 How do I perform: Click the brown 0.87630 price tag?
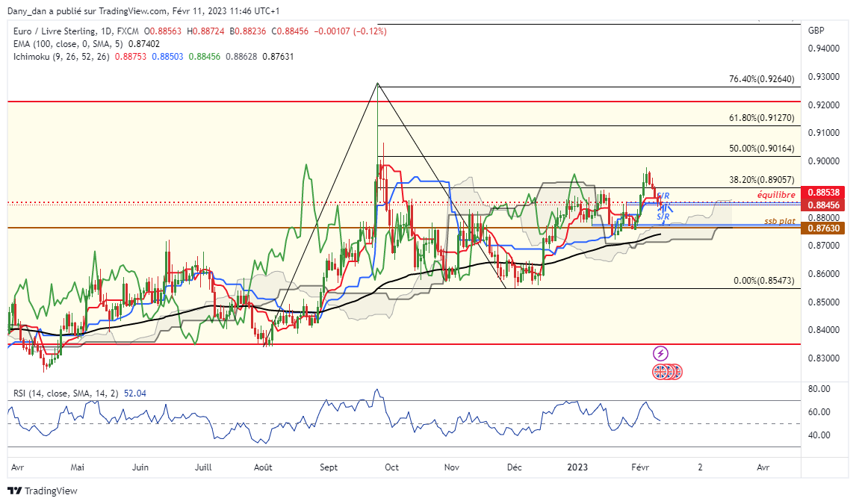[x=823, y=228]
